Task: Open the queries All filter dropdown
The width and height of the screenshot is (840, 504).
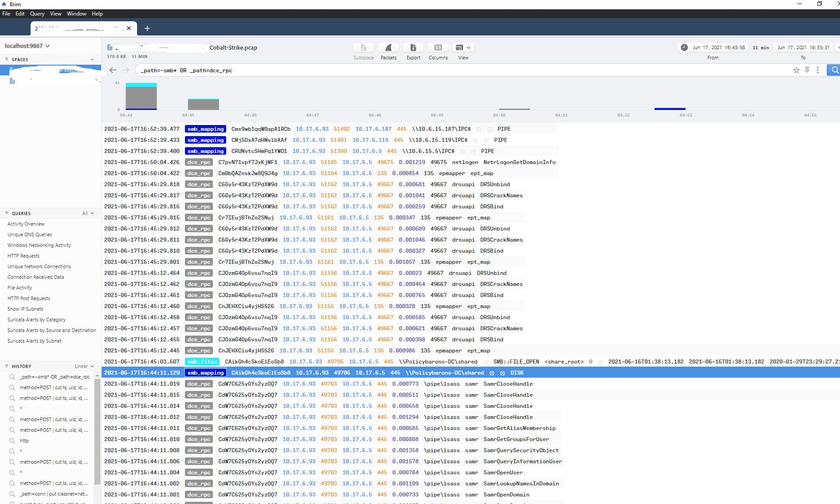Action: coord(88,213)
